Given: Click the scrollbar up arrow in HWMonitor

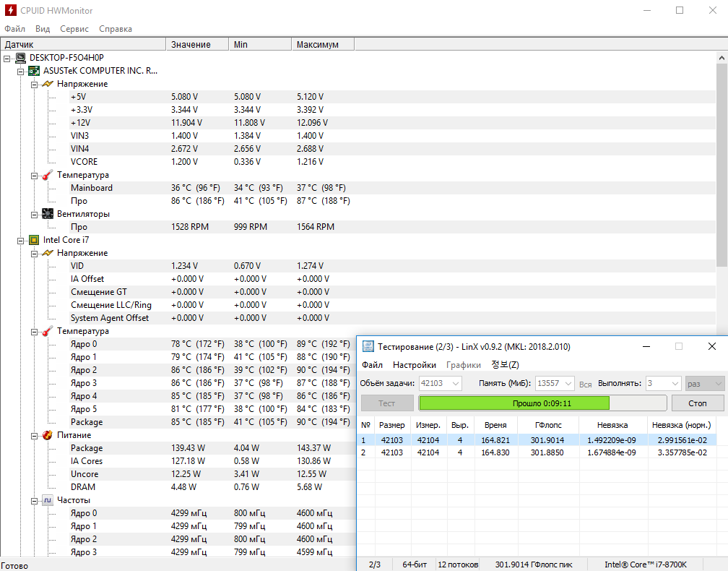Looking at the screenshot, I should tap(721, 58).
